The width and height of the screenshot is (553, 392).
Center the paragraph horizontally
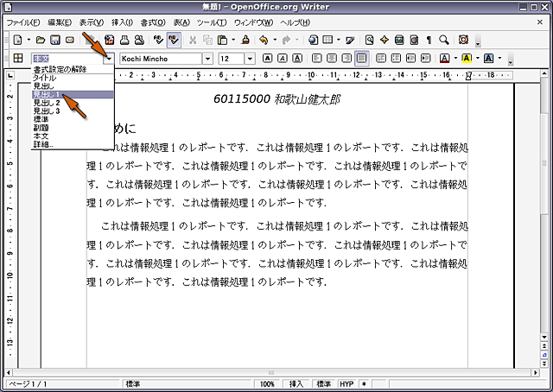[x=332, y=58]
